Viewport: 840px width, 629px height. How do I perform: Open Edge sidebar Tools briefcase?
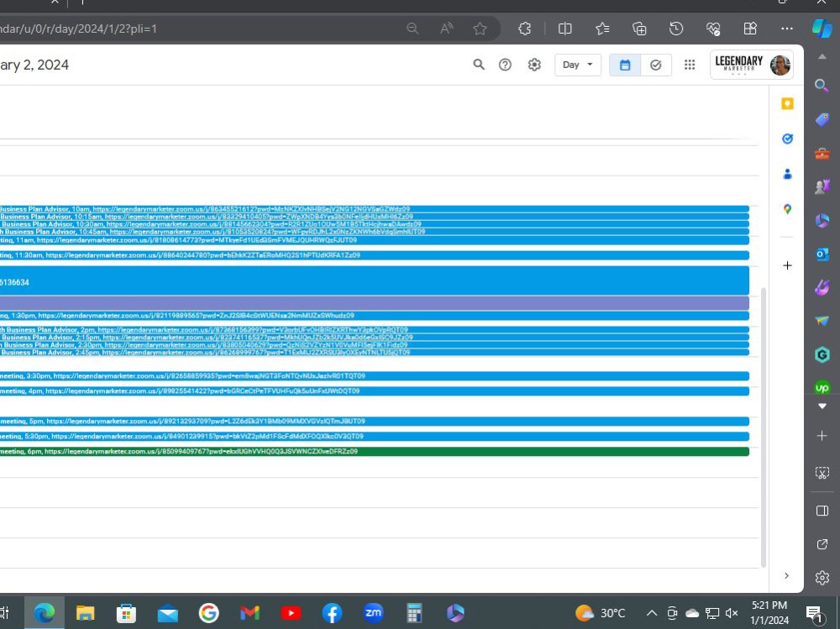[822, 154]
